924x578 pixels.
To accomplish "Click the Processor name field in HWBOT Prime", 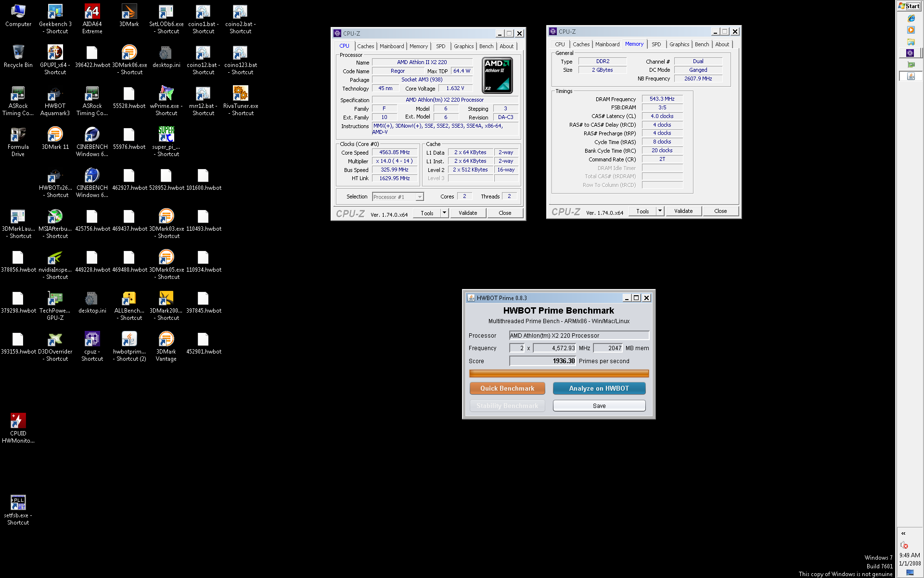I will tap(579, 335).
